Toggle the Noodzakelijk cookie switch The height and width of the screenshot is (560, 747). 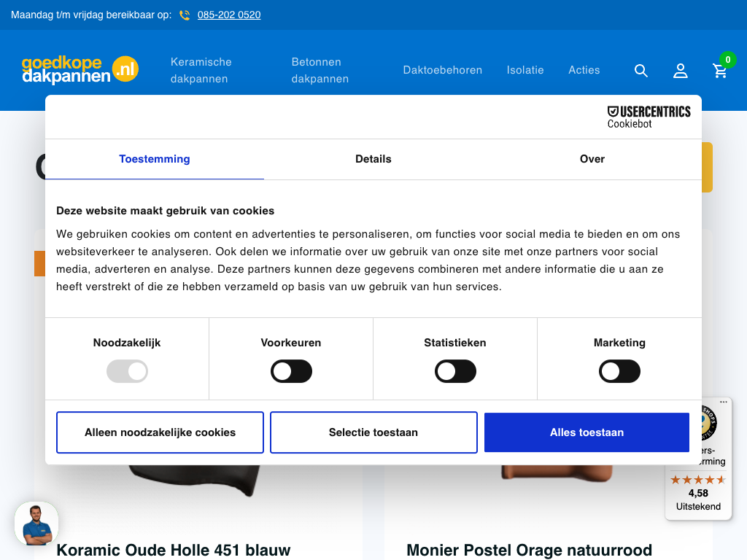(127, 372)
